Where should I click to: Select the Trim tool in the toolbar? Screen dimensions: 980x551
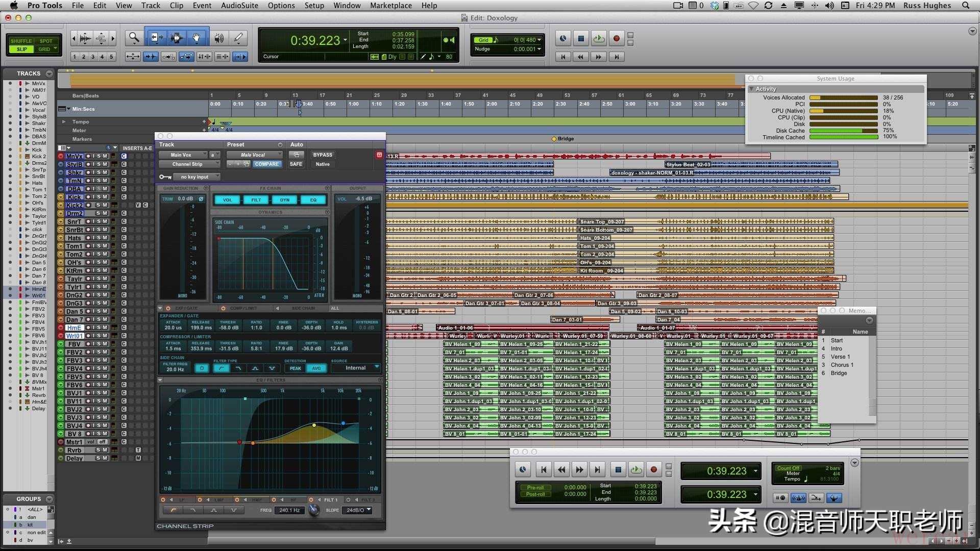click(x=156, y=38)
